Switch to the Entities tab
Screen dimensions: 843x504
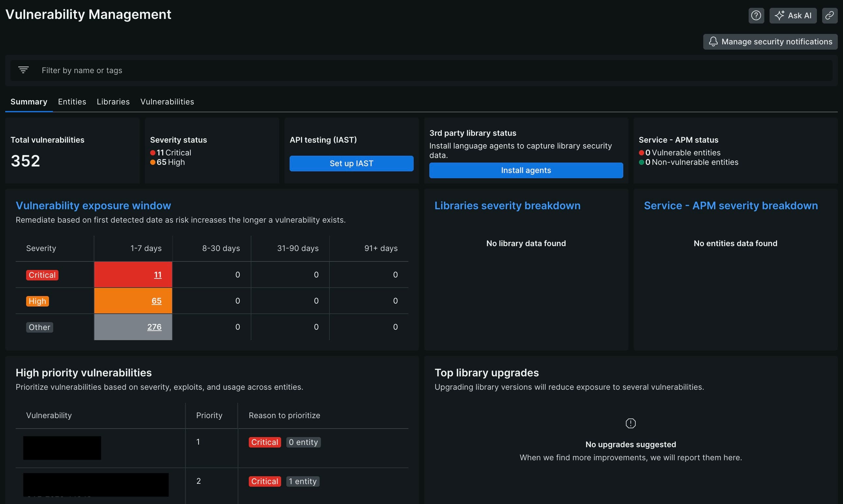coord(72,102)
